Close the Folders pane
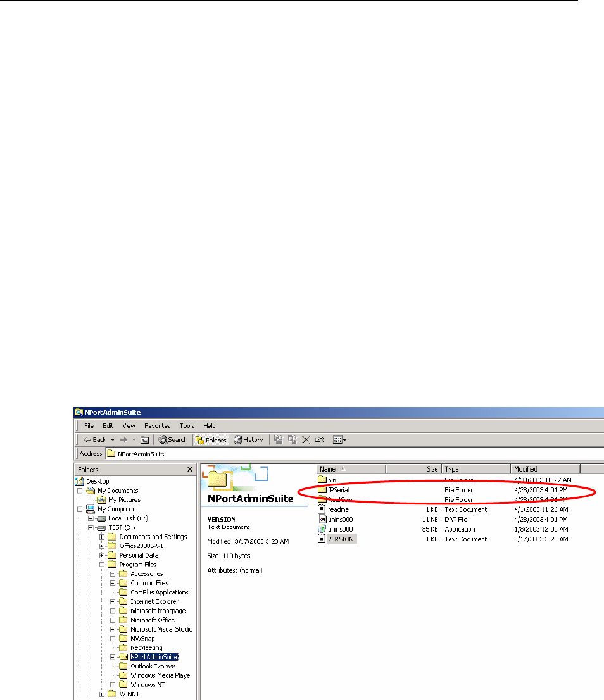 [190, 469]
